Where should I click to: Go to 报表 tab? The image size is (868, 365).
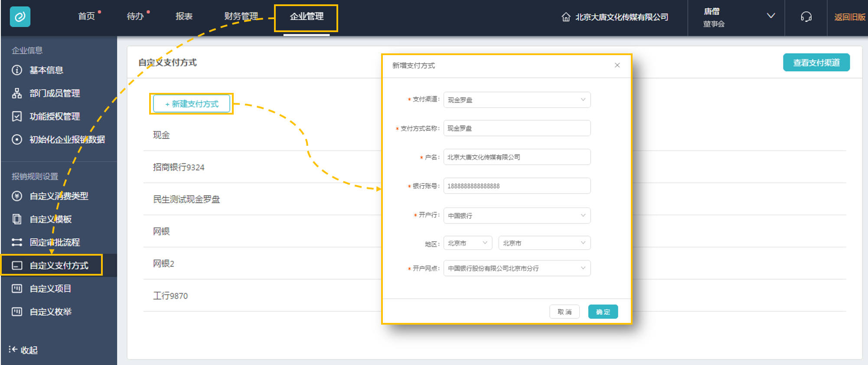pos(184,16)
